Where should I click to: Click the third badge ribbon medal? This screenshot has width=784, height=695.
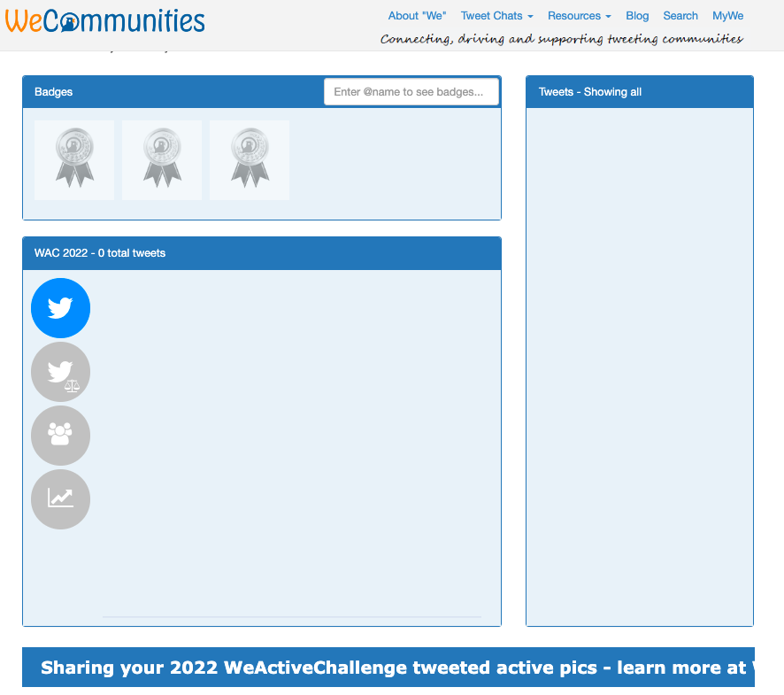249,159
